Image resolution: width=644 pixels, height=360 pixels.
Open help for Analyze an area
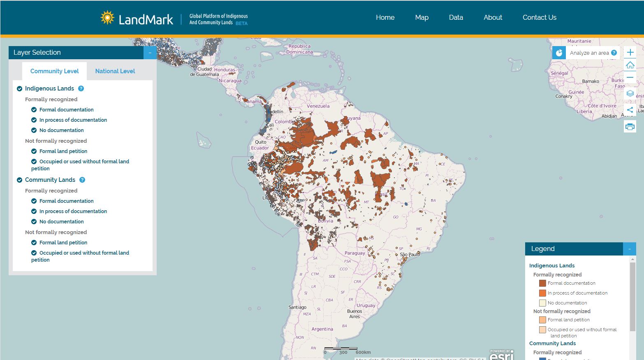pos(614,53)
